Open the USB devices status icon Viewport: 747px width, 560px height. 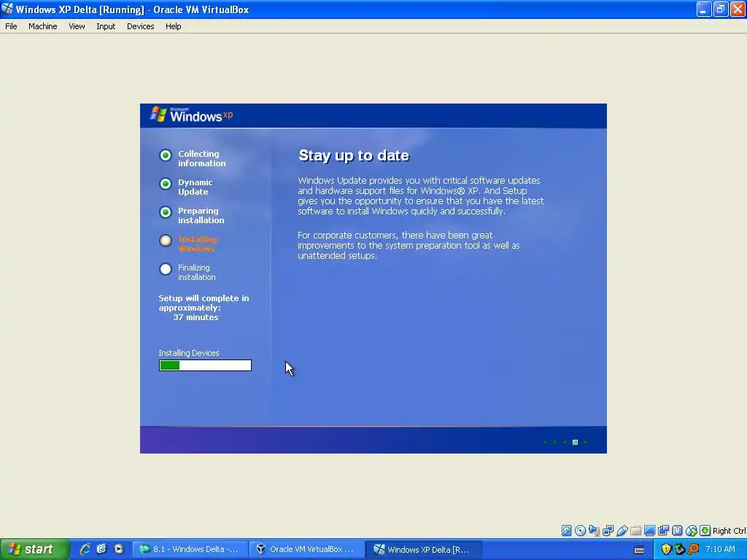point(622,531)
